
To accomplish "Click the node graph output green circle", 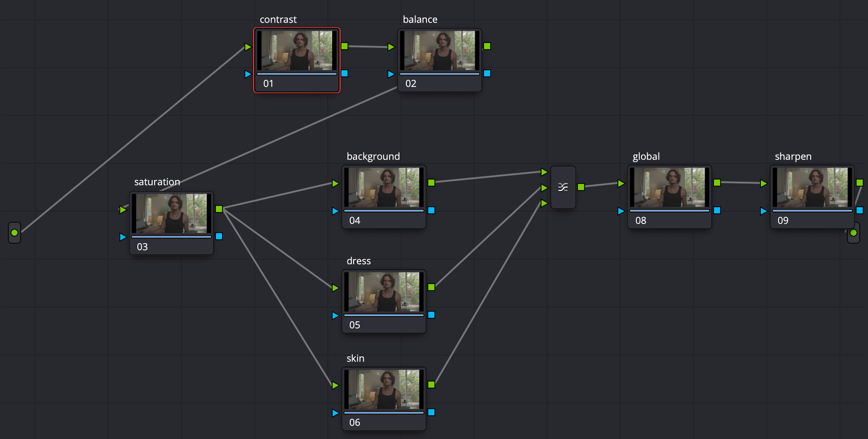I will (853, 233).
